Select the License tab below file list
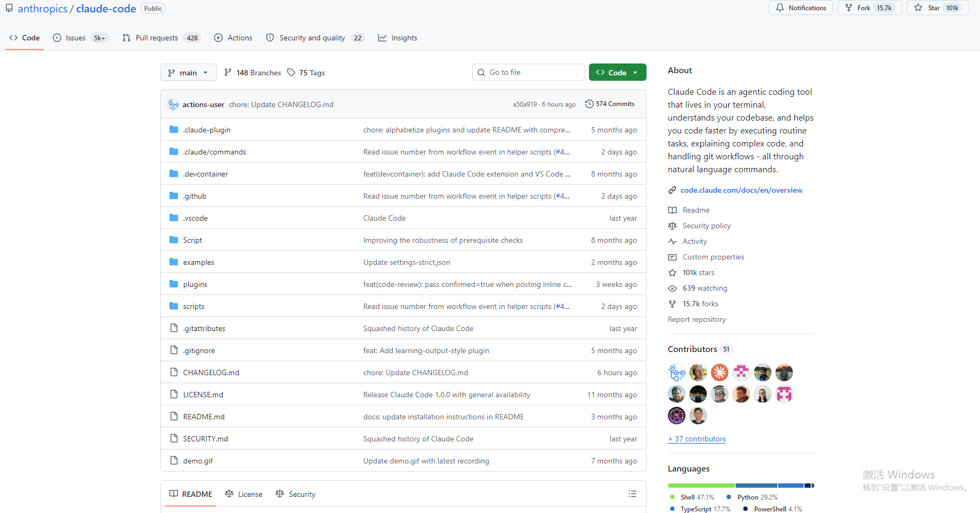This screenshot has width=980, height=513. 244,494
